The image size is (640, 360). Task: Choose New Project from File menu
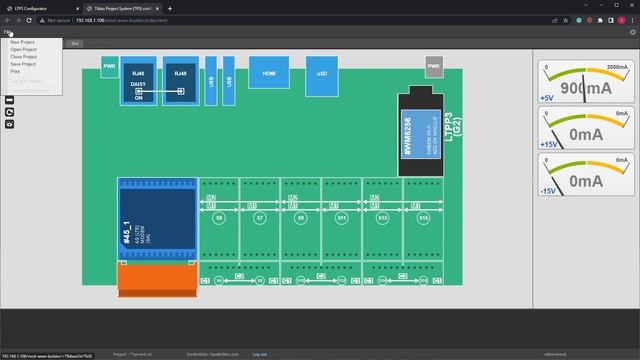[22, 42]
